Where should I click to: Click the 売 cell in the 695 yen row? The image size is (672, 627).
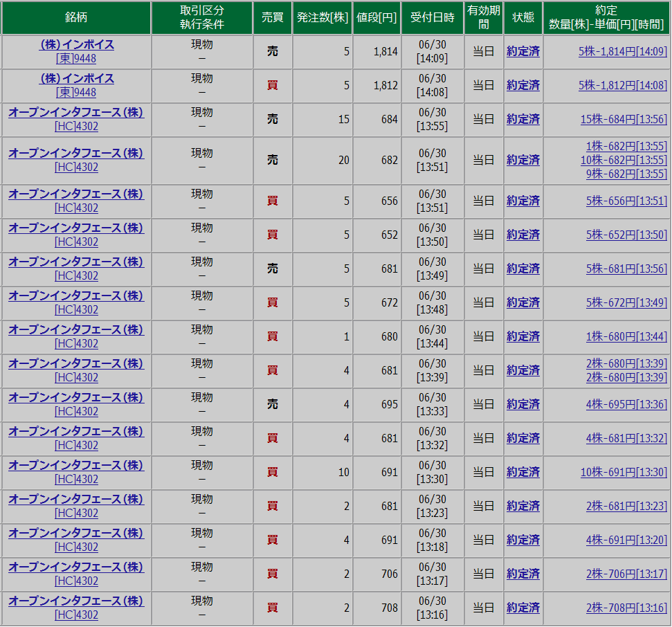coord(273,404)
